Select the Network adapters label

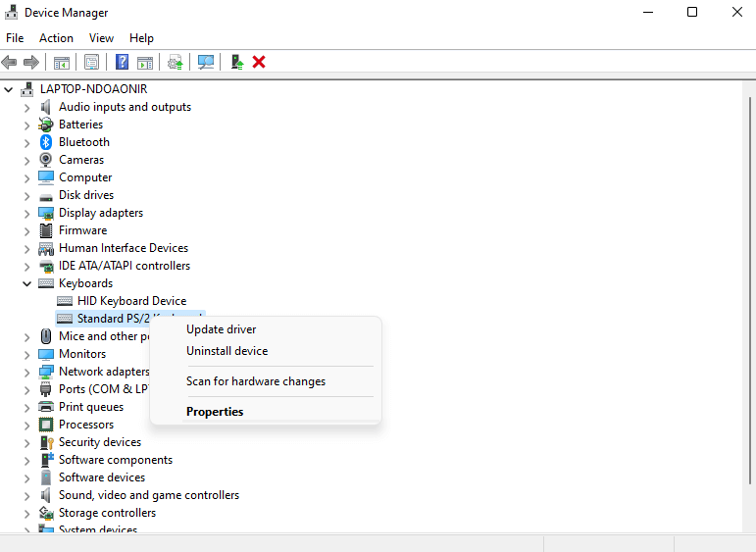104,372
